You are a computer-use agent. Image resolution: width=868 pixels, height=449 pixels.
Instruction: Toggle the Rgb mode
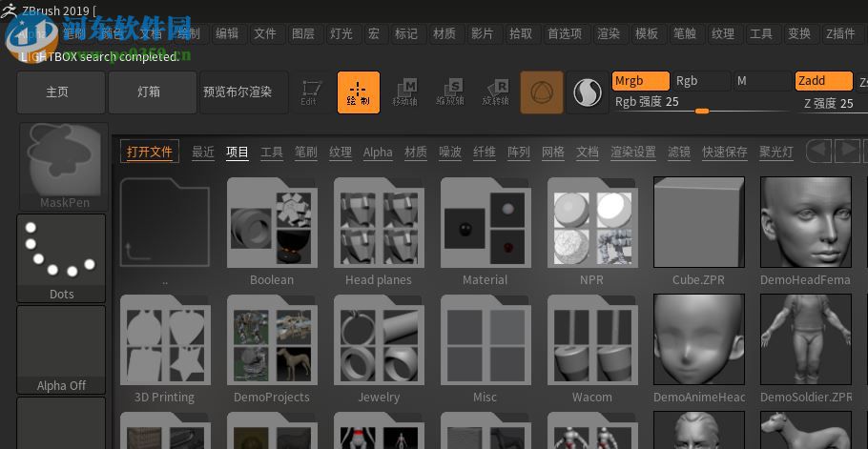tap(701, 81)
